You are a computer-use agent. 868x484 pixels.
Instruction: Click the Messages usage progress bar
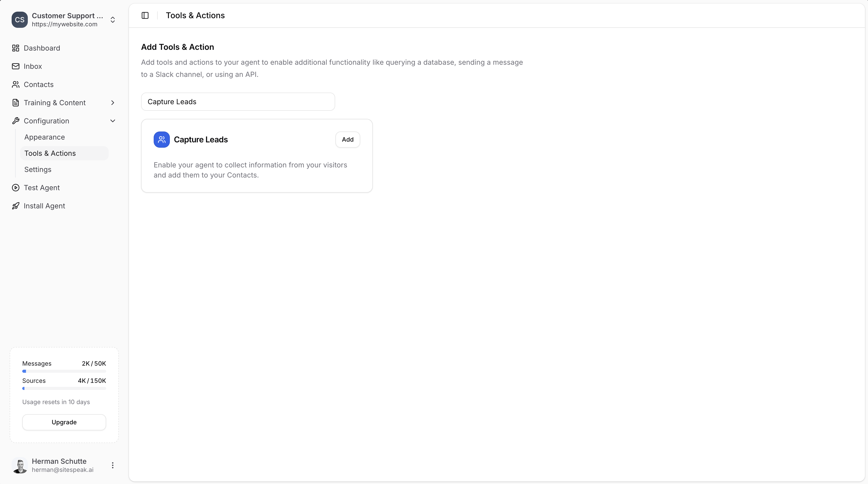click(64, 371)
